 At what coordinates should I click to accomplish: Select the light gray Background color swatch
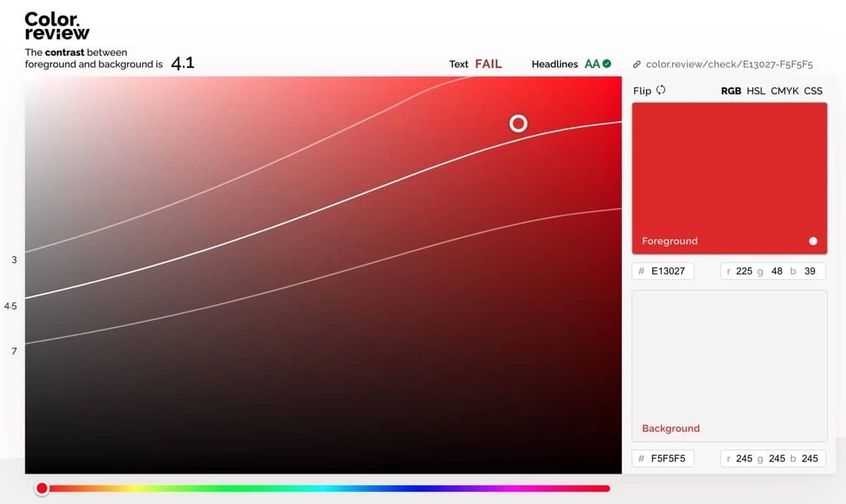tap(729, 357)
